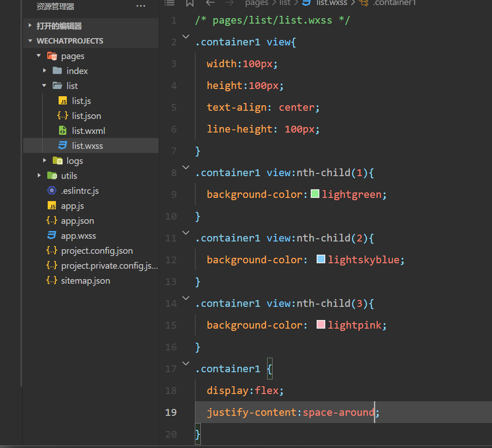Fold the .container1 view rule at line 2

(185, 36)
